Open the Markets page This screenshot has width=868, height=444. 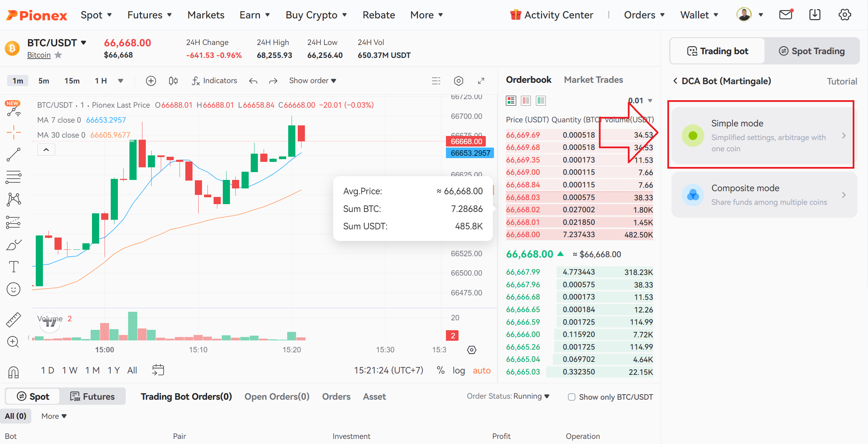tap(206, 15)
